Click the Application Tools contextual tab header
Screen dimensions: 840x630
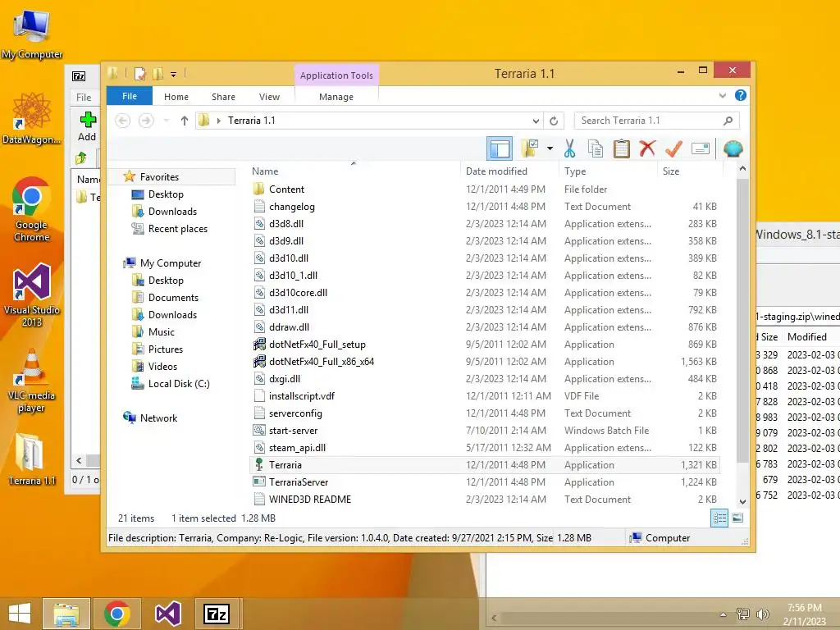coord(336,75)
